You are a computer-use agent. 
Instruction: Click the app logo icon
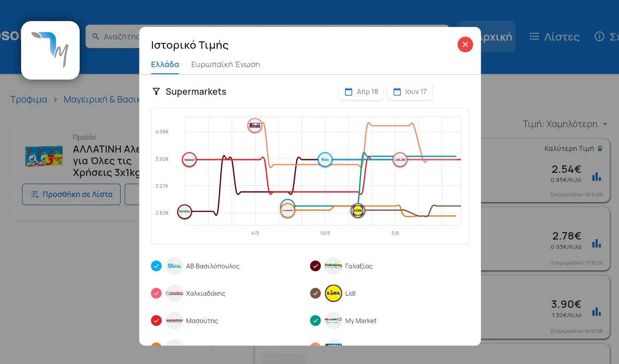[x=50, y=50]
